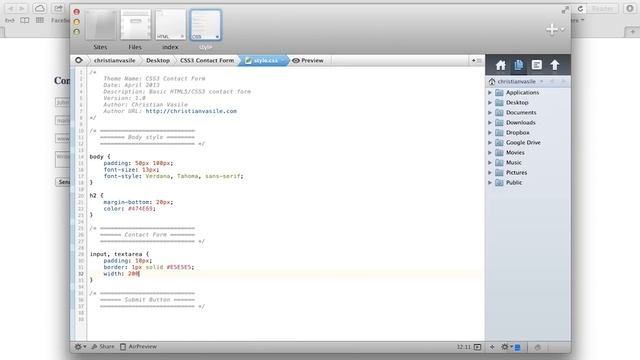This screenshot has width=640, height=360.
Task: Expand the Downloads folder
Action: (490, 122)
